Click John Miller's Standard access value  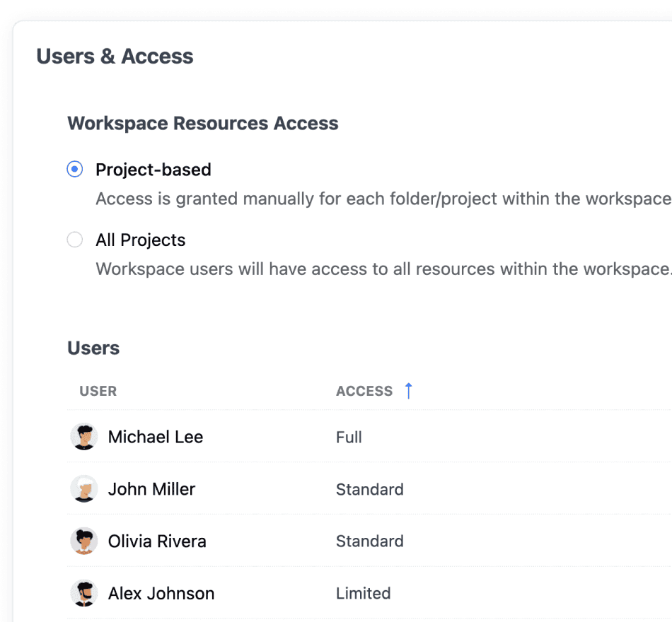[x=369, y=489]
